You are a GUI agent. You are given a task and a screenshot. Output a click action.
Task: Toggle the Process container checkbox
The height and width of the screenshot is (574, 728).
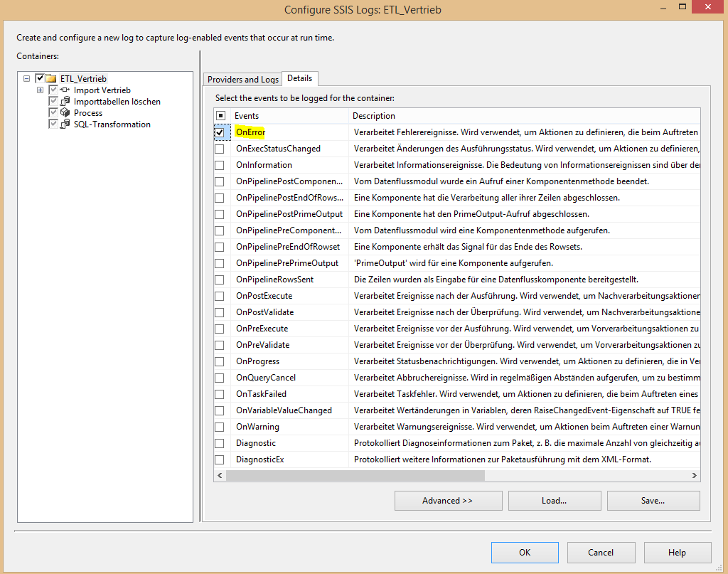tap(53, 112)
